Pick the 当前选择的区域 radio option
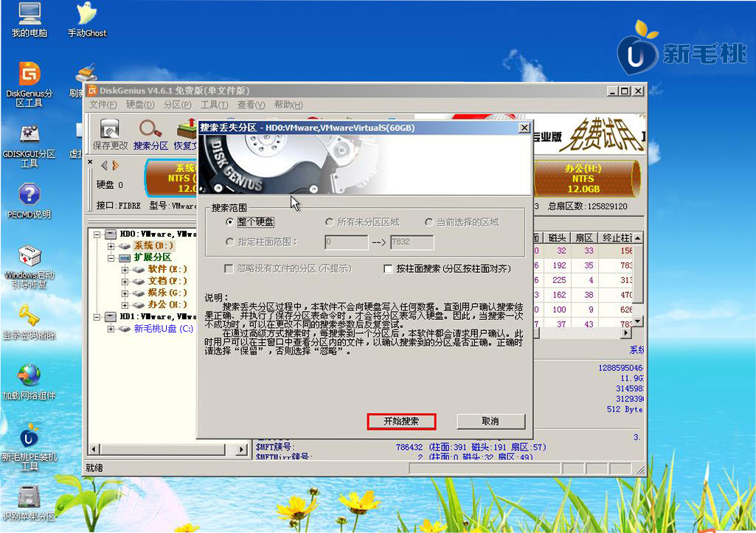The height and width of the screenshot is (533, 756). [462, 222]
